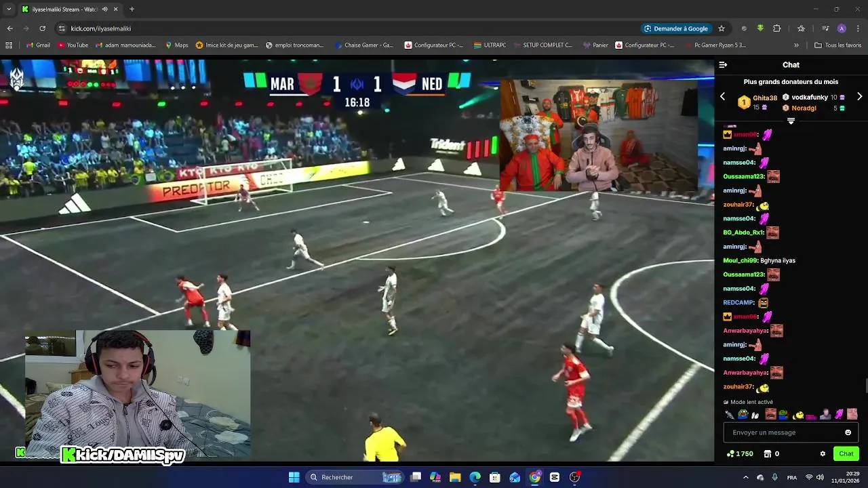Open the channel points balance 1750
This screenshot has width=868, height=488.
coord(740,453)
